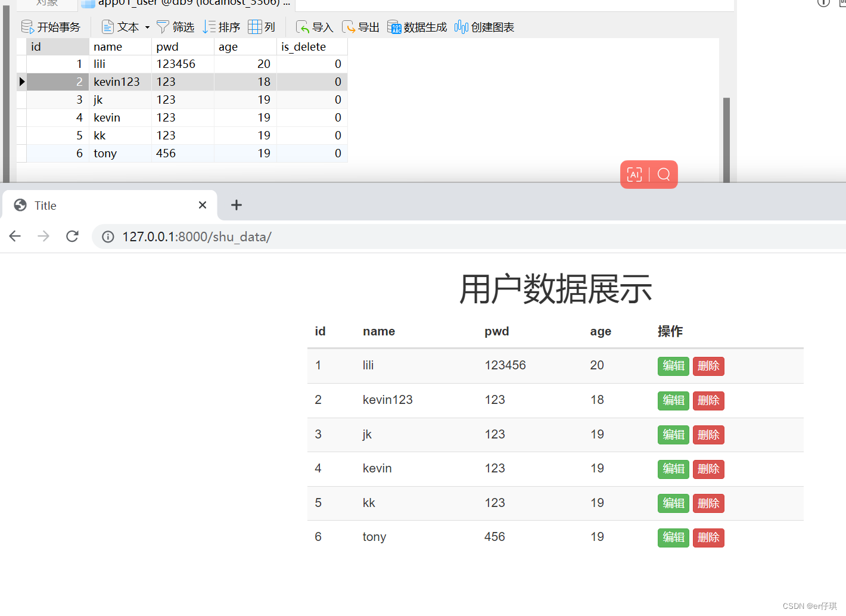This screenshot has width=846, height=616.
Task: Click 删除 (delete) for user tony
Action: point(708,537)
